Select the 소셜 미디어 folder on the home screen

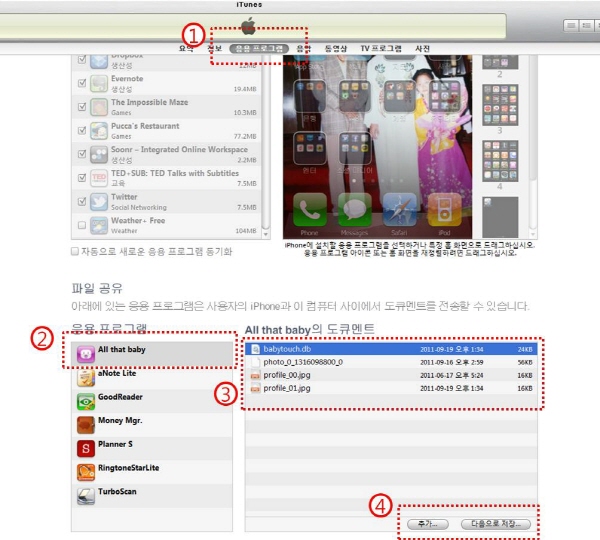tap(355, 148)
